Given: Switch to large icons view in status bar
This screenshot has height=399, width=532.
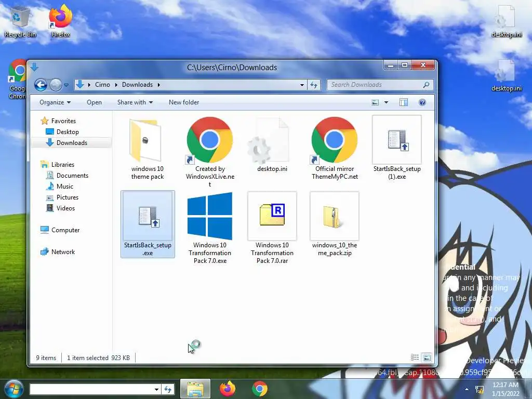Looking at the screenshot, I should tap(427, 357).
